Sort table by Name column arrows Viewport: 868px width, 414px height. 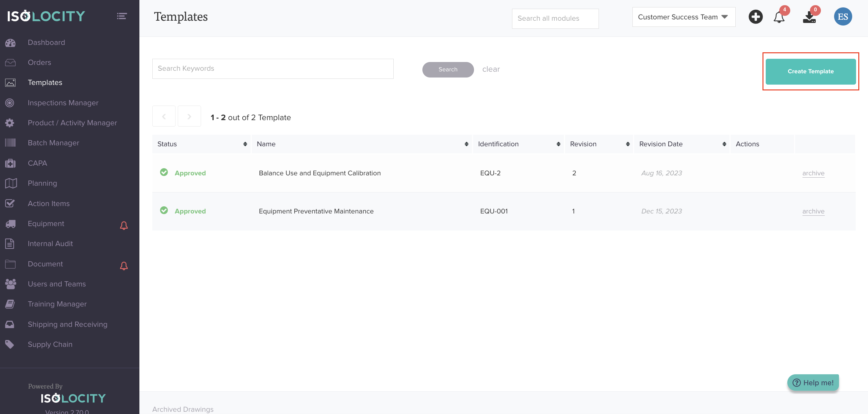coord(466,144)
